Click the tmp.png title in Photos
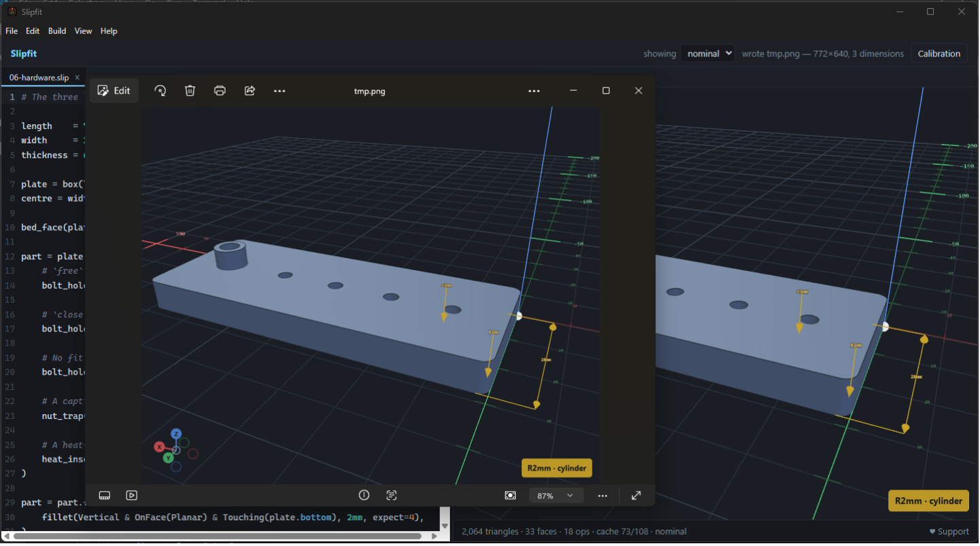Image resolution: width=980 pixels, height=546 pixels. 370,91
